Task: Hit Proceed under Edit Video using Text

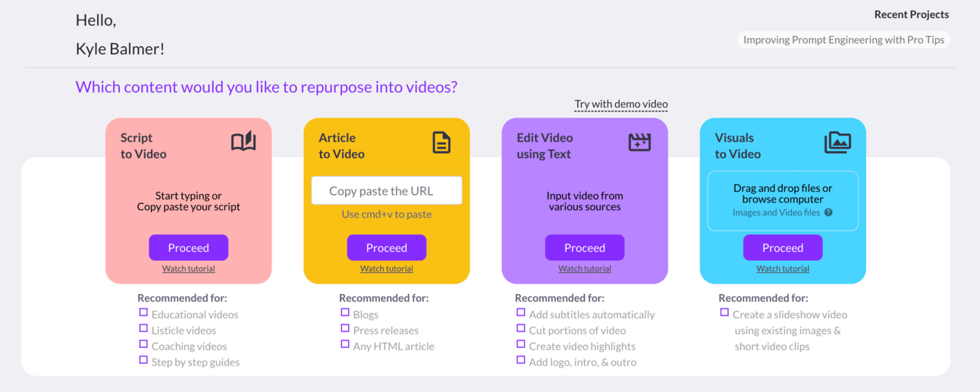Action: point(584,248)
